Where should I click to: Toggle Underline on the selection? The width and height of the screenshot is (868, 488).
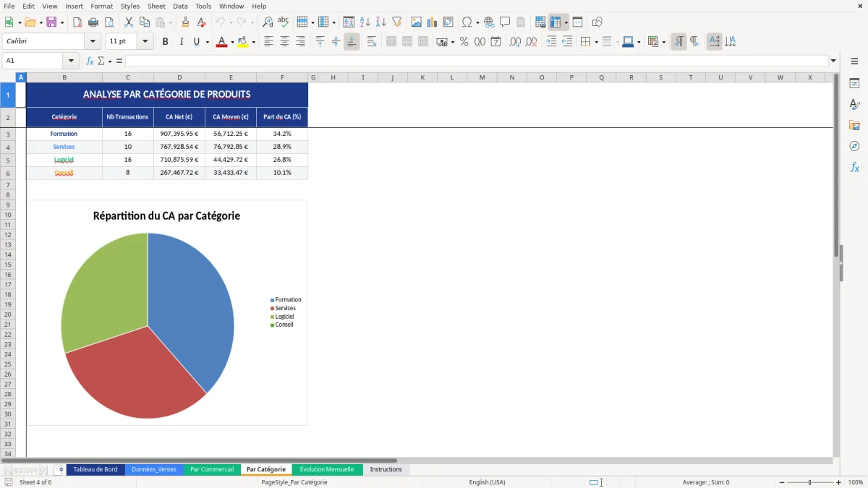coord(195,41)
